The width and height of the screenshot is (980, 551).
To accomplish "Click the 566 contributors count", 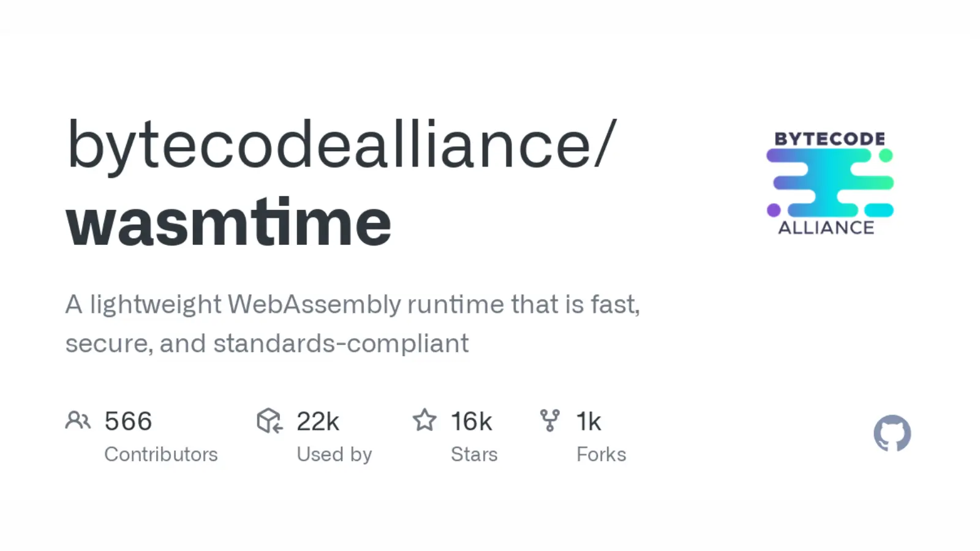I will point(128,421).
